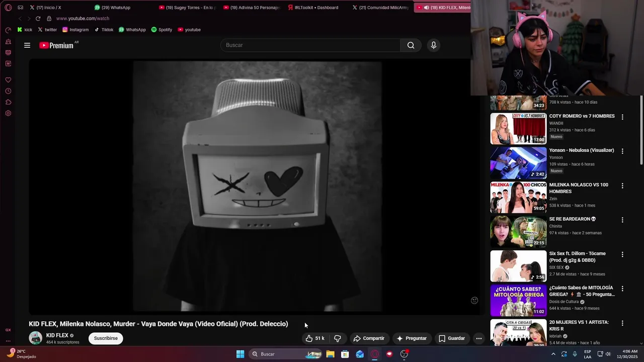Start voice search with microphone icon
Viewport: 644px width, 362px height.
point(434,45)
